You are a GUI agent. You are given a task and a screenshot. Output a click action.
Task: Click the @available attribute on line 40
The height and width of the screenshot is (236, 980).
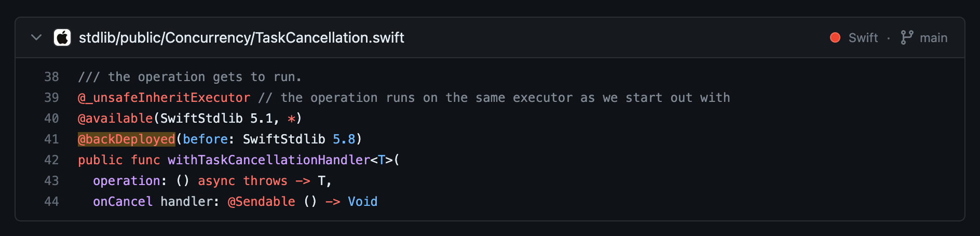pyautogui.click(x=115, y=119)
